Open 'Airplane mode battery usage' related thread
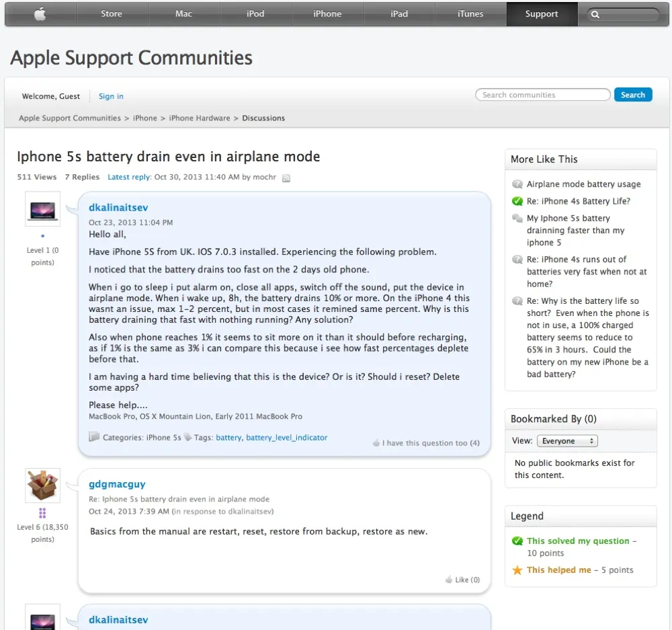This screenshot has width=672, height=630. pos(584,184)
